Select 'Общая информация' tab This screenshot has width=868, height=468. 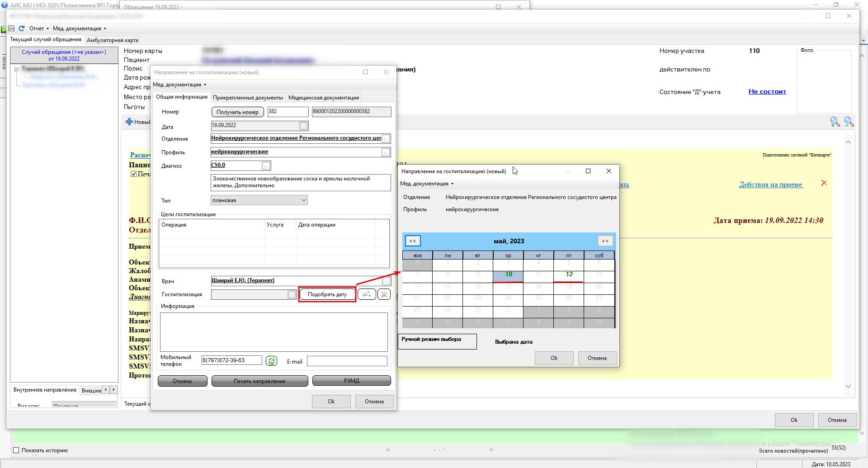click(x=182, y=97)
